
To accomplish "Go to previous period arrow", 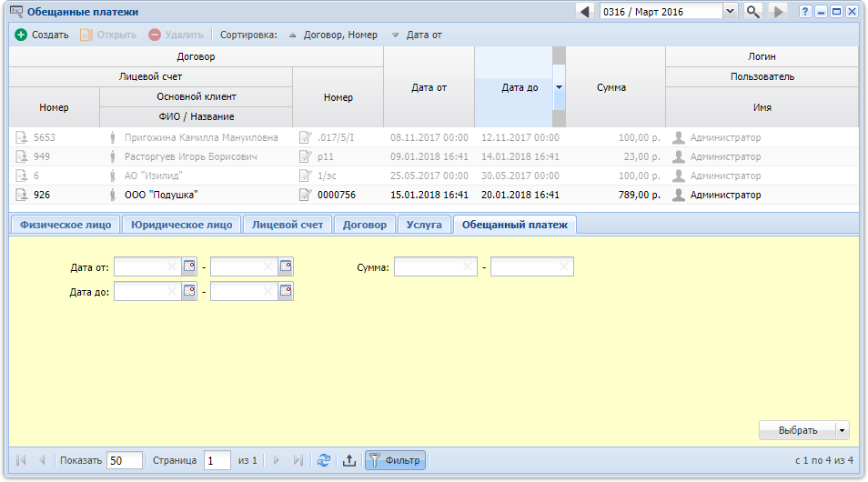I will [x=584, y=11].
